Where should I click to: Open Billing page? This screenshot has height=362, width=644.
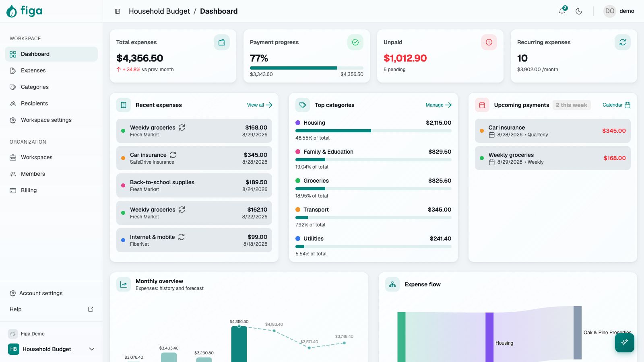coord(51,190)
